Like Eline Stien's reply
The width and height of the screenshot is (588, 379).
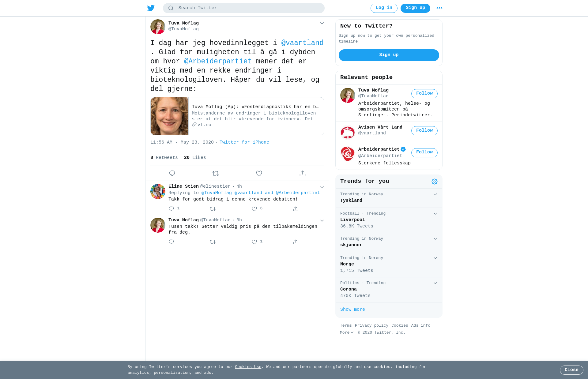click(x=254, y=209)
